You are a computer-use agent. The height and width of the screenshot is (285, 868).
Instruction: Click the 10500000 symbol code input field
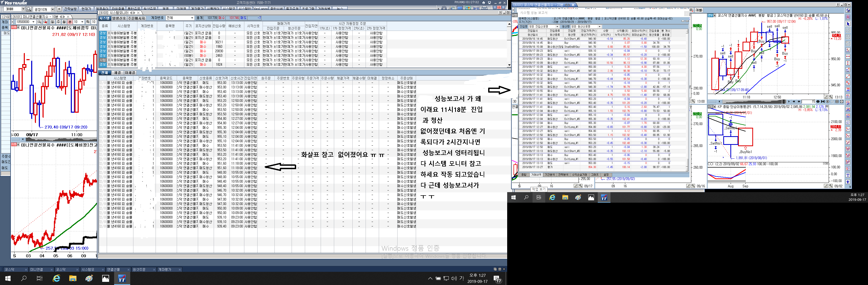point(23,22)
